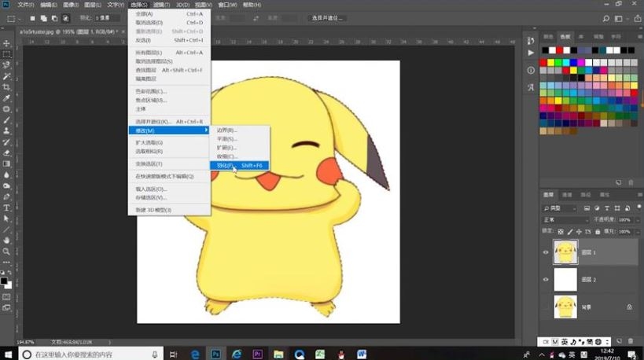This screenshot has height=360, width=644.
Task: Select the Brush tool
Action: (6, 119)
